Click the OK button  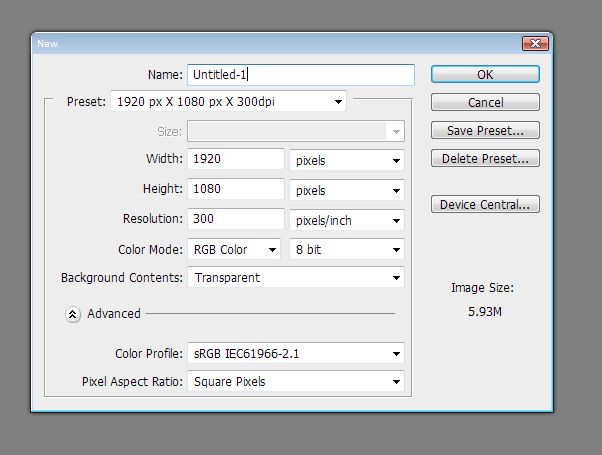tap(485, 74)
